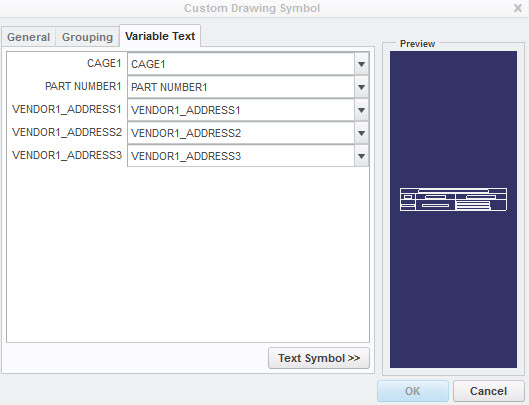Click into the PART NUMBER1 text field
Image resolution: width=529 pixels, height=405 pixels.
pos(241,87)
